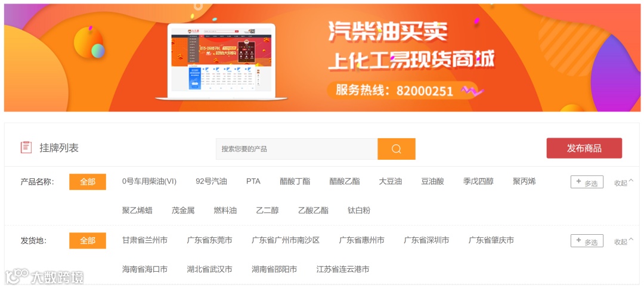Collapse the 发货地 filter with 收起
The image size is (644, 289).
point(624,241)
